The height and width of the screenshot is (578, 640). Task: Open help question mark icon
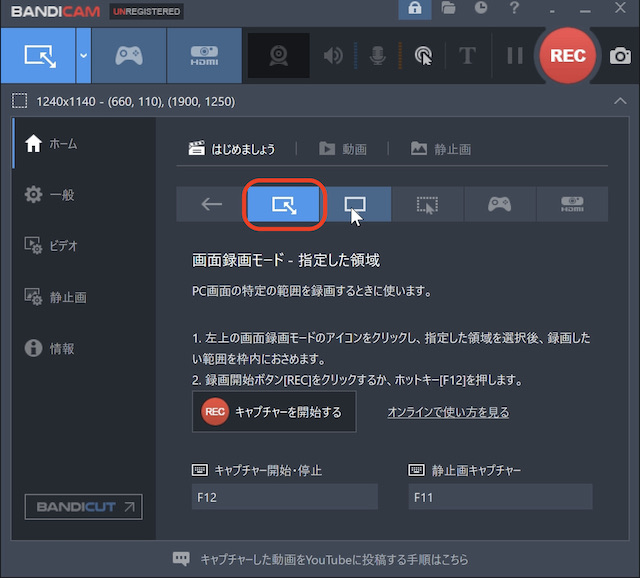(x=514, y=8)
